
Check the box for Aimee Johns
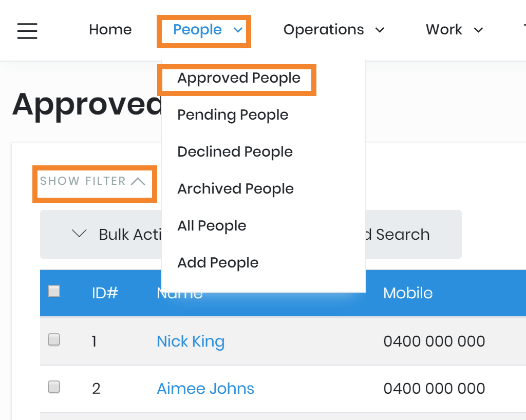click(54, 387)
